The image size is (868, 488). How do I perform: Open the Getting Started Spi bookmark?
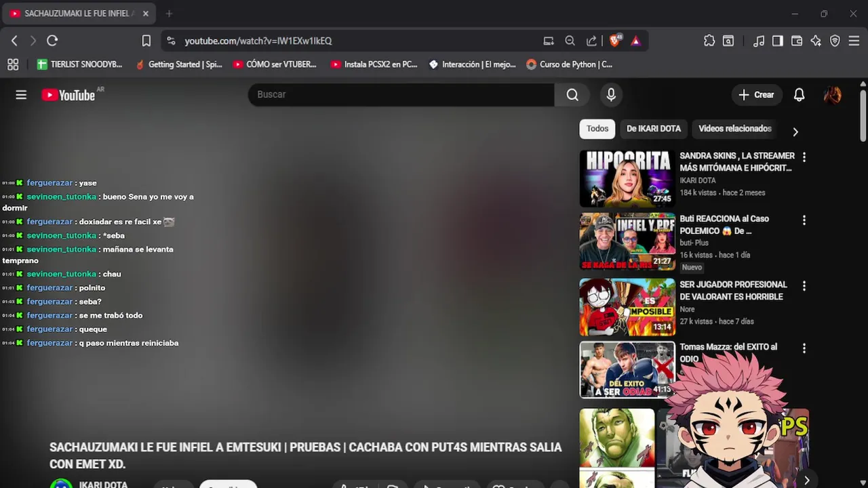click(179, 64)
